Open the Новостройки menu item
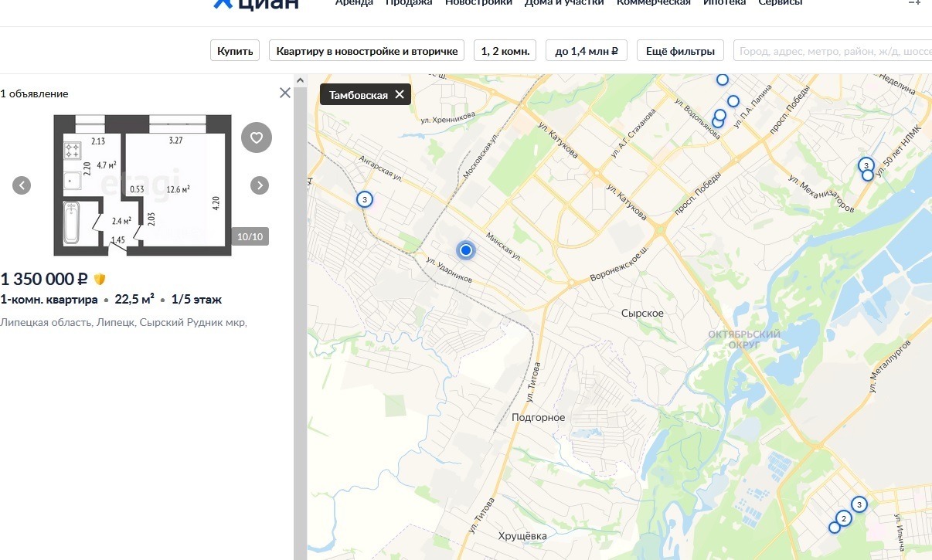This screenshot has width=932, height=560. [x=478, y=2]
